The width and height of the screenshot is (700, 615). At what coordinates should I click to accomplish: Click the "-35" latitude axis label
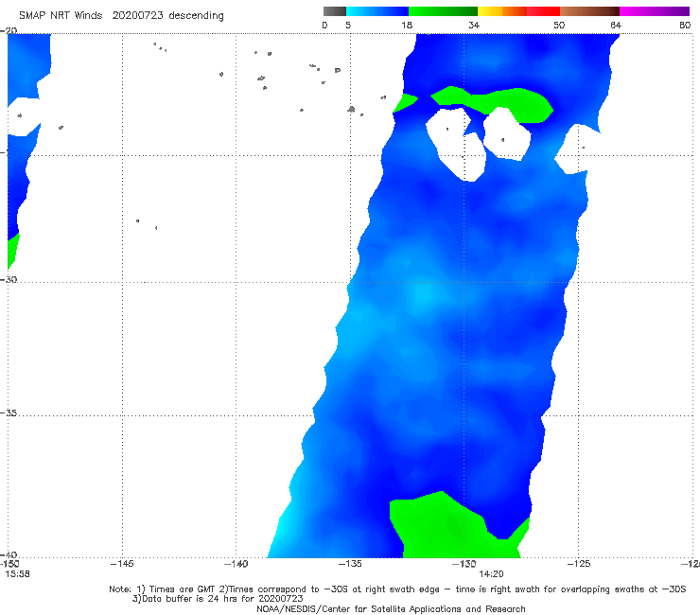point(9,413)
